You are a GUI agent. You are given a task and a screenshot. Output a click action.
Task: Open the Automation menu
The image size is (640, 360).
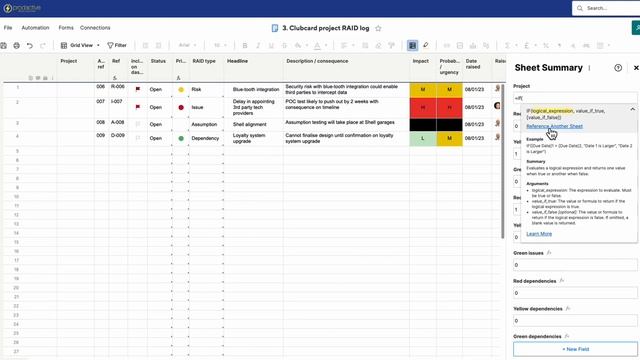point(35,28)
